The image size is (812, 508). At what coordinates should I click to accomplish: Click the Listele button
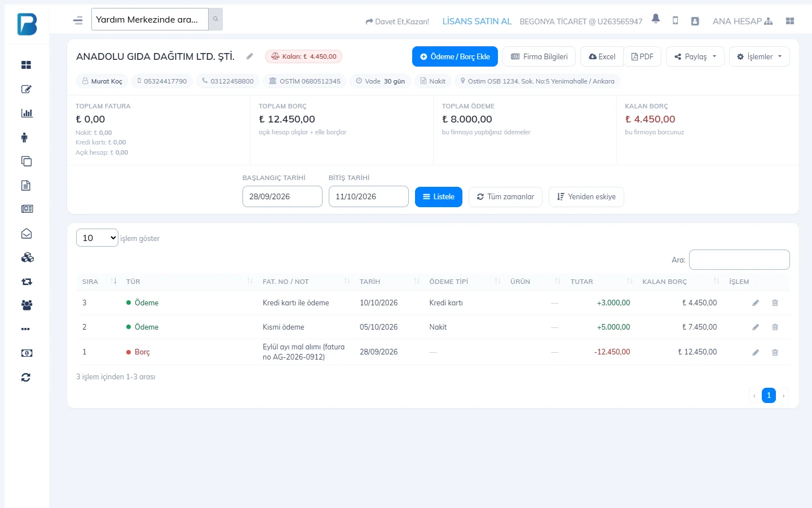pyautogui.click(x=439, y=197)
